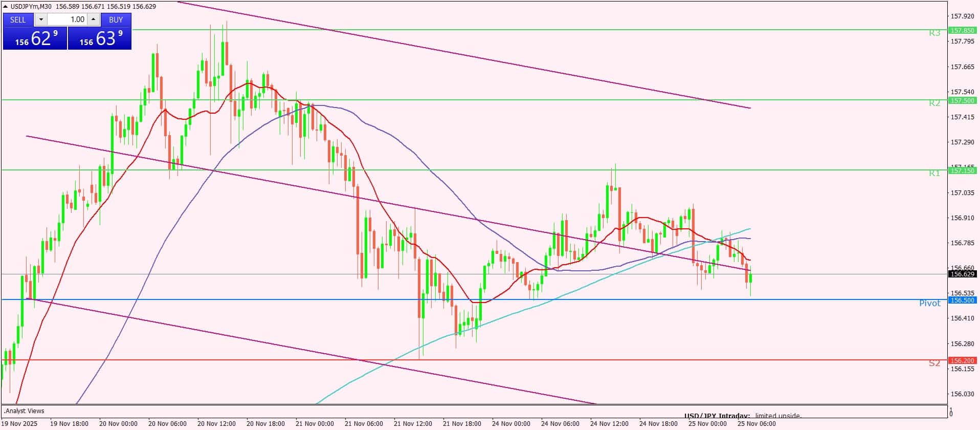Select the R2 resistance label
Image resolution: width=980 pixels, height=430 pixels.
pyautogui.click(x=934, y=103)
